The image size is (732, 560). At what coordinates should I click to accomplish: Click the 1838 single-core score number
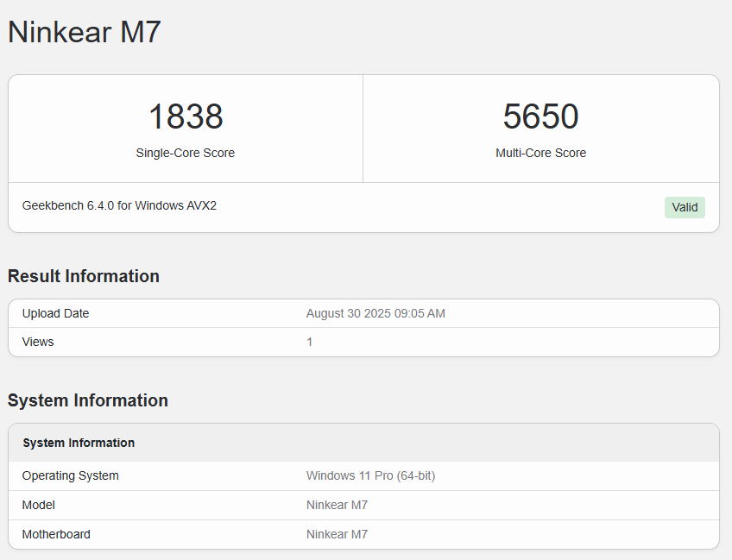point(186,116)
